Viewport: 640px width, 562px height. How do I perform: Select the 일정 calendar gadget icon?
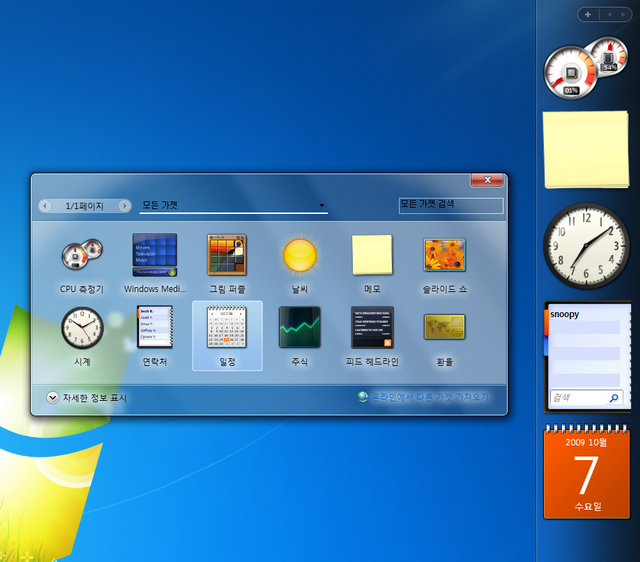(227, 327)
